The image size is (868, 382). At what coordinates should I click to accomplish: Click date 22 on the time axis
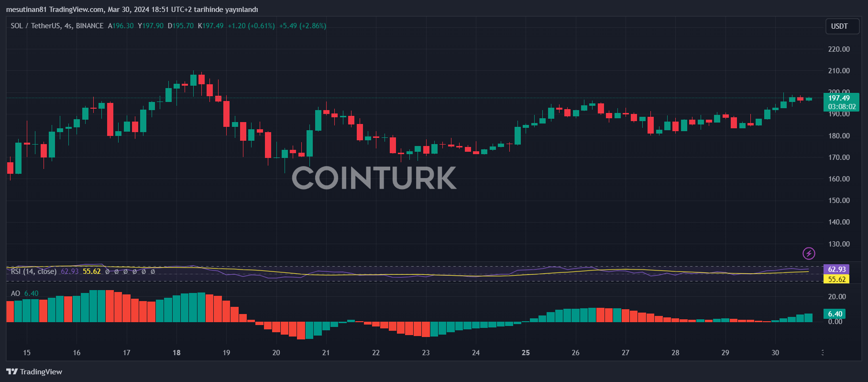[376, 353]
